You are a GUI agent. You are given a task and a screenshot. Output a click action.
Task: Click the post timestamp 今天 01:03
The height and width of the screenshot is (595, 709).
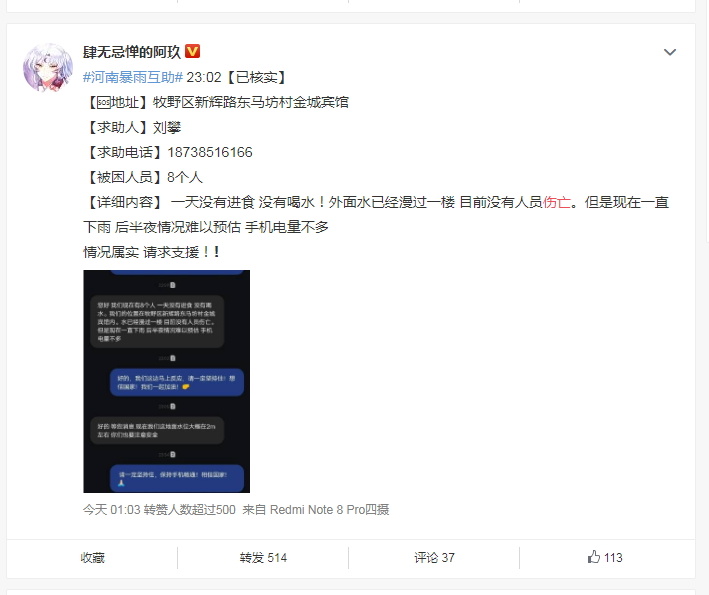(x=112, y=510)
